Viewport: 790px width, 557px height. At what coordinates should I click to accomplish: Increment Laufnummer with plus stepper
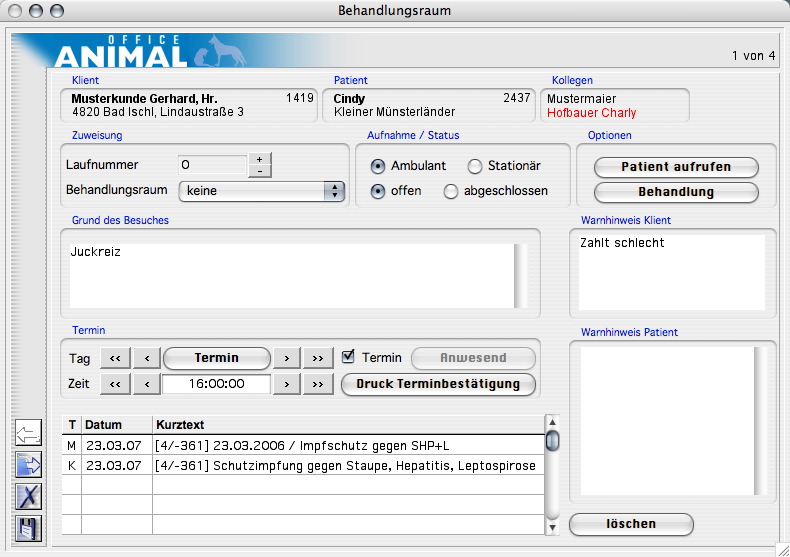[x=260, y=159]
